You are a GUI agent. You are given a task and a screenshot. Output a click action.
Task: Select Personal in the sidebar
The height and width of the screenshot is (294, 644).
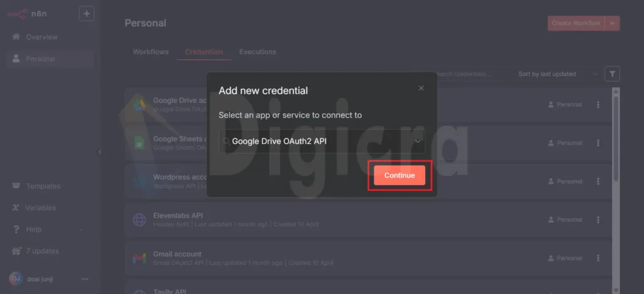50,58
